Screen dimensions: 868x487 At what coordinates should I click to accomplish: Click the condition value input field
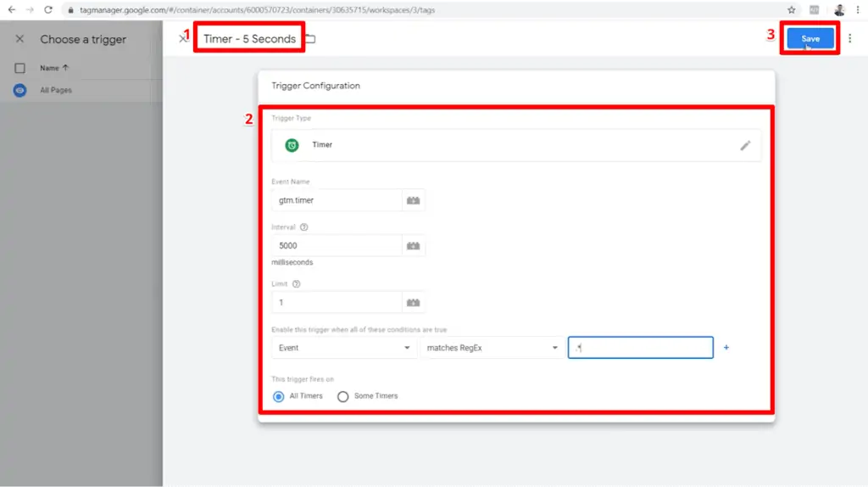[641, 347]
